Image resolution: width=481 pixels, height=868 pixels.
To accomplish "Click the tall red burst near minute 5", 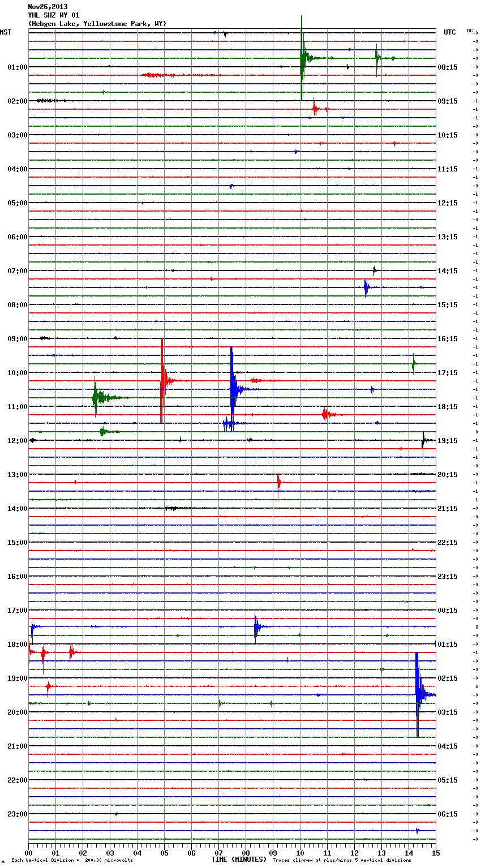I will (x=163, y=380).
